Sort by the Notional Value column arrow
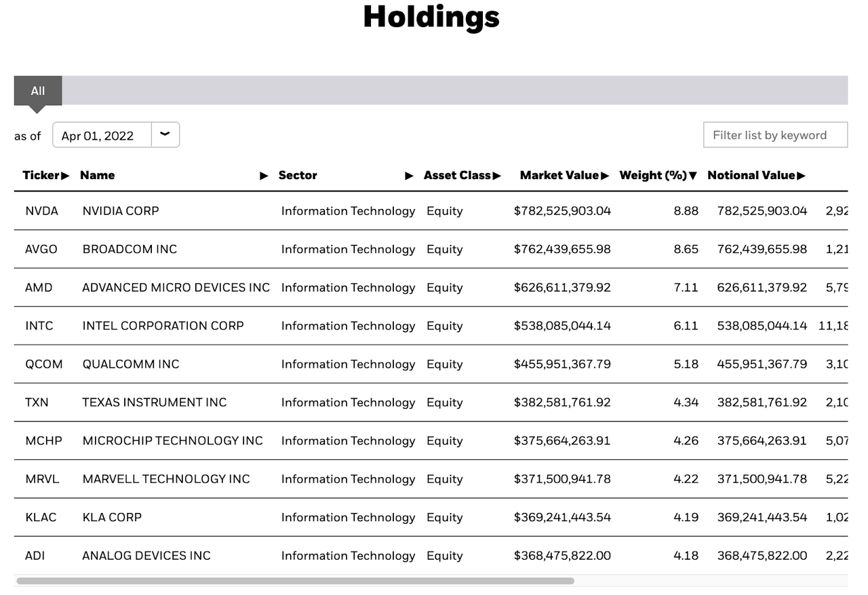 [802, 176]
